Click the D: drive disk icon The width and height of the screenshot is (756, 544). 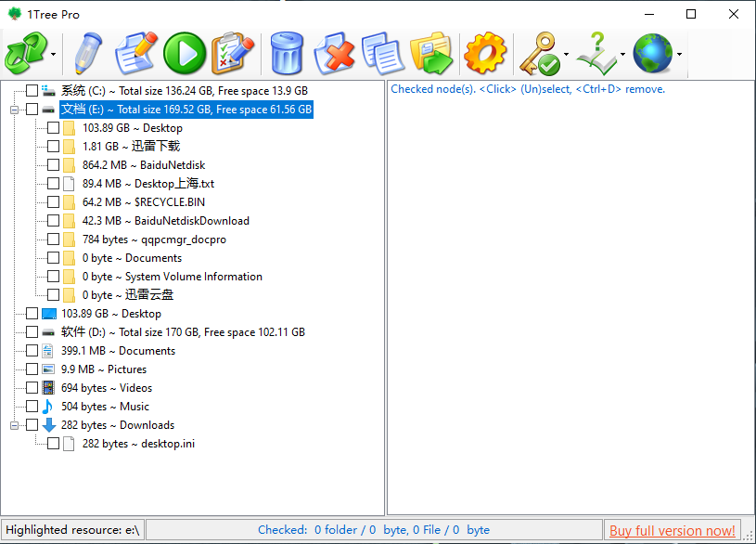tap(48, 332)
